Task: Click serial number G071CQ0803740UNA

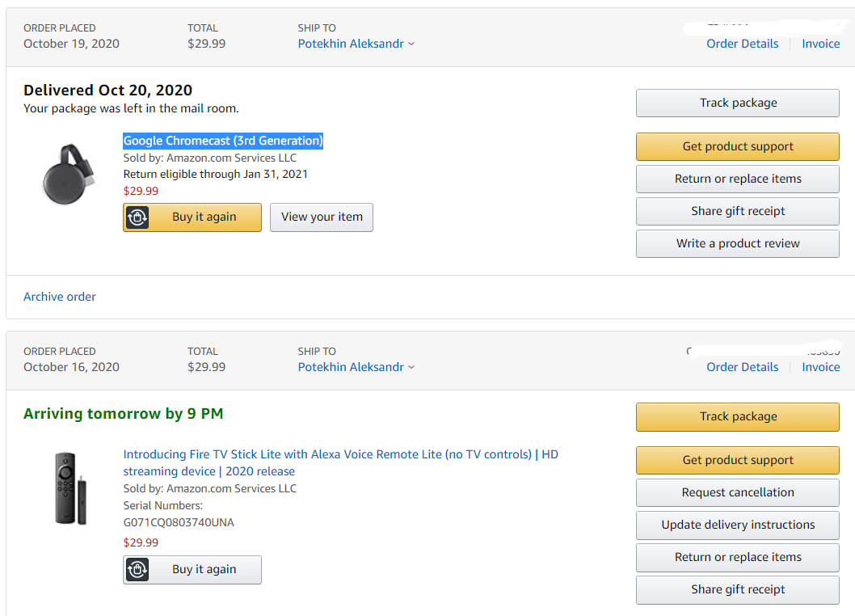Action: [179, 523]
